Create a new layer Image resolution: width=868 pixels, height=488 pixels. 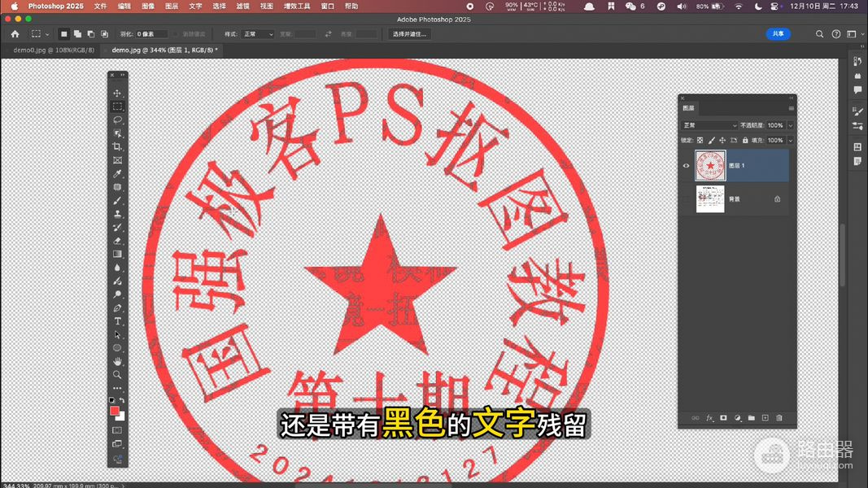(x=765, y=418)
